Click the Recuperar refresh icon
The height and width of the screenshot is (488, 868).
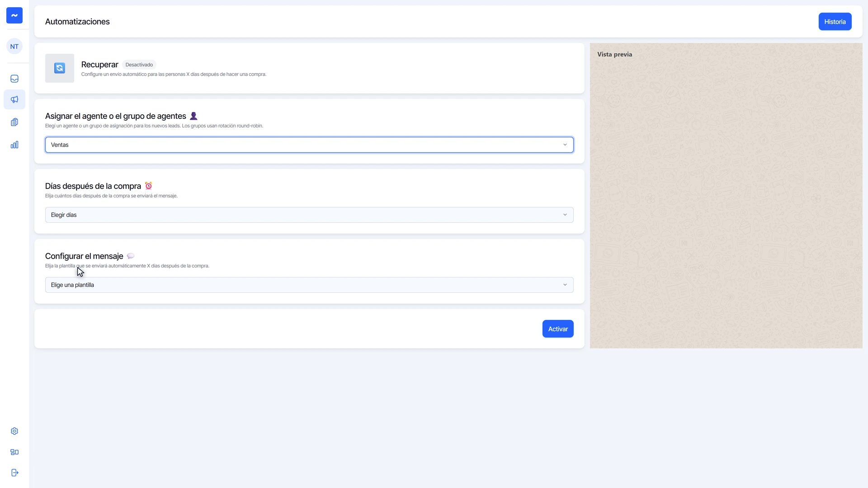click(60, 68)
